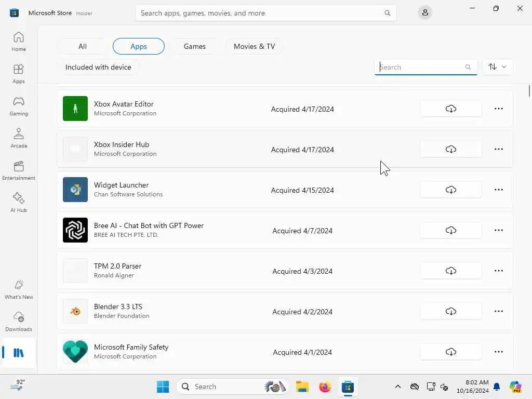The image size is (532, 399).
Task: Open the sort order dropdown
Action: click(497, 67)
